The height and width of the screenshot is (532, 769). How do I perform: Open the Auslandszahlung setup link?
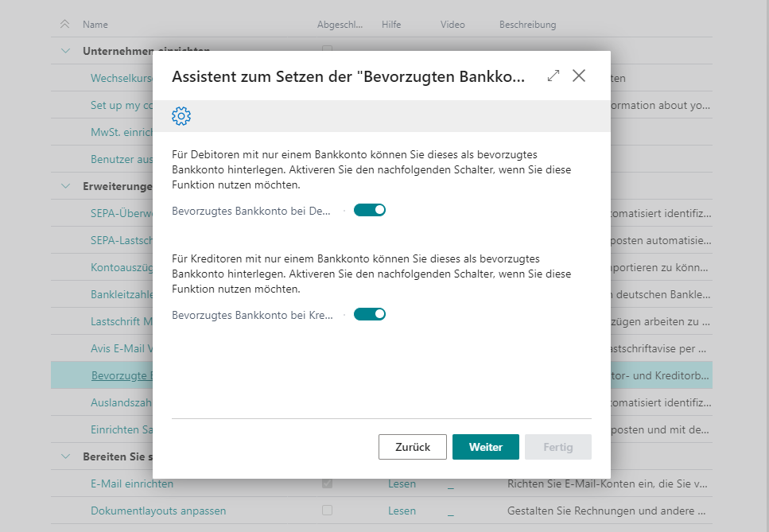[x=122, y=402]
